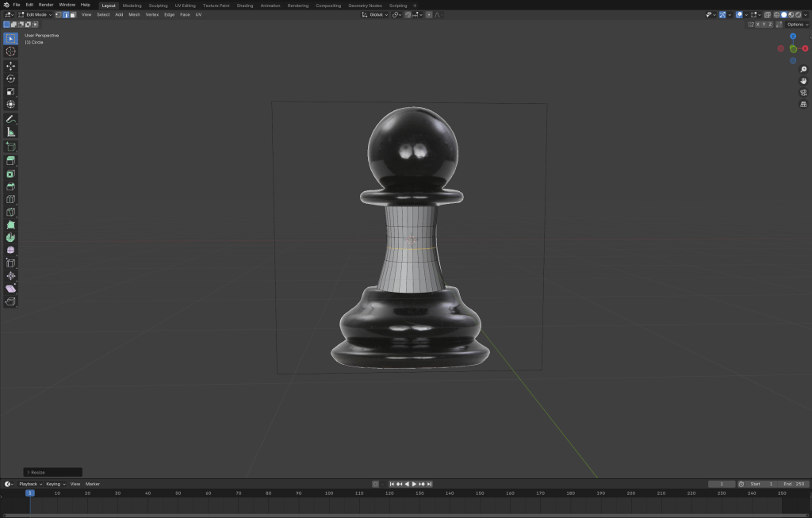The width and height of the screenshot is (812, 518).
Task: Open the Mesh menu
Action: pos(134,14)
